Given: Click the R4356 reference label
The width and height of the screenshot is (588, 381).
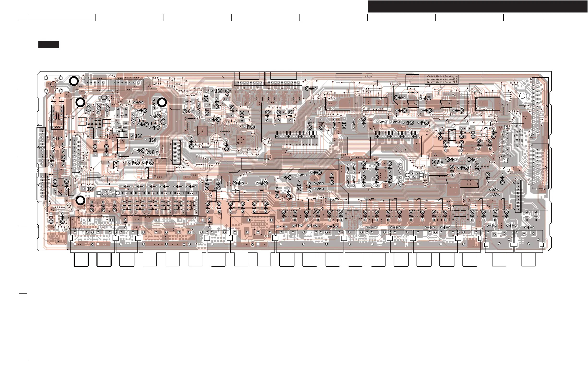Looking at the screenshot, I should 431,79.
